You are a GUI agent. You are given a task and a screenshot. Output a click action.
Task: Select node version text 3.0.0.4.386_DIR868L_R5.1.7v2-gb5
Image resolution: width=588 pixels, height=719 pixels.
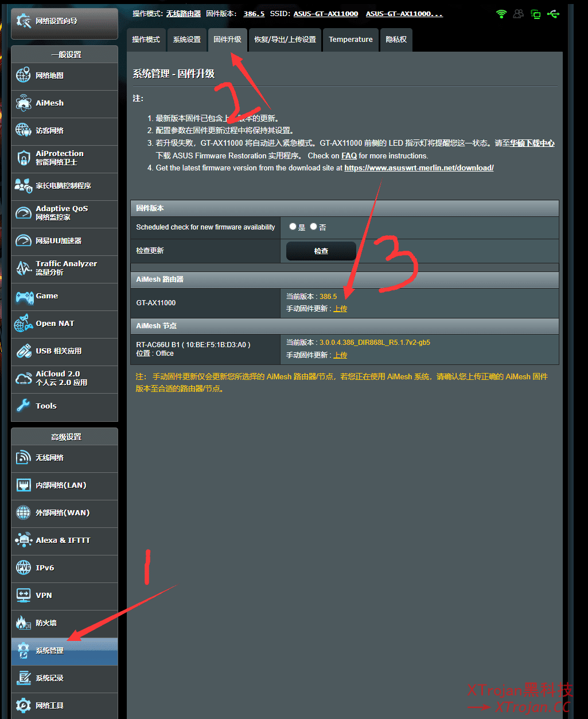coord(375,343)
